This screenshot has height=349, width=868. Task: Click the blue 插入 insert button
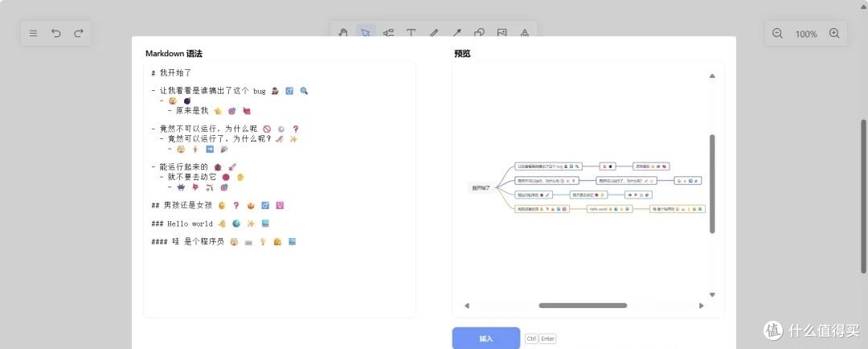point(486,339)
